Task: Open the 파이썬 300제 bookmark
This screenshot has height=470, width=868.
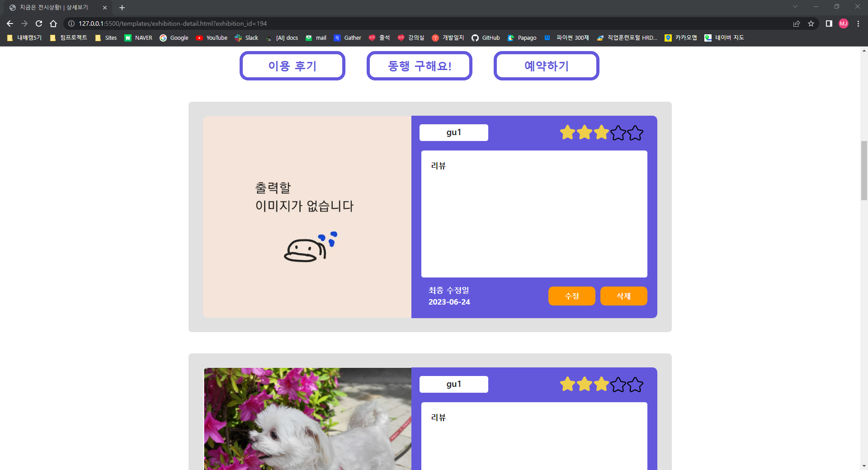Action: pos(566,38)
